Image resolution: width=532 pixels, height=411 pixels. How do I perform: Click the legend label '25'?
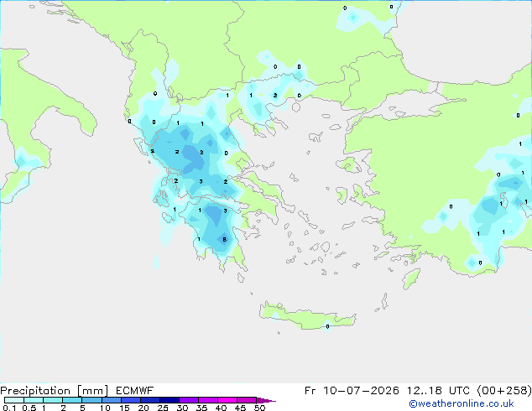point(163,408)
